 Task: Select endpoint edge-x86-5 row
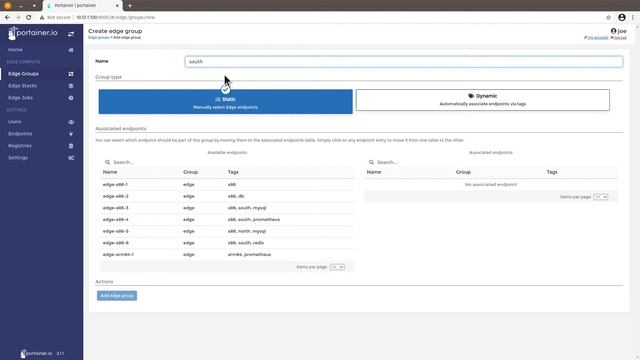(x=227, y=231)
